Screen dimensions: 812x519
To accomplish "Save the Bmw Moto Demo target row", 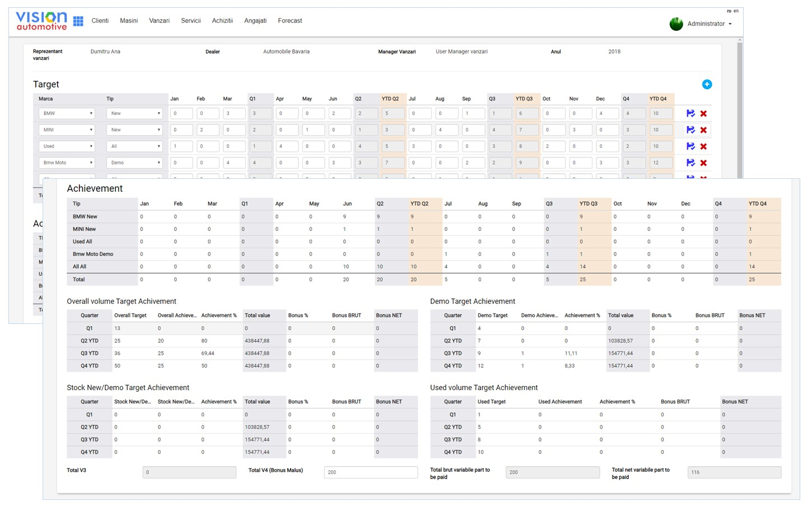I will point(690,163).
